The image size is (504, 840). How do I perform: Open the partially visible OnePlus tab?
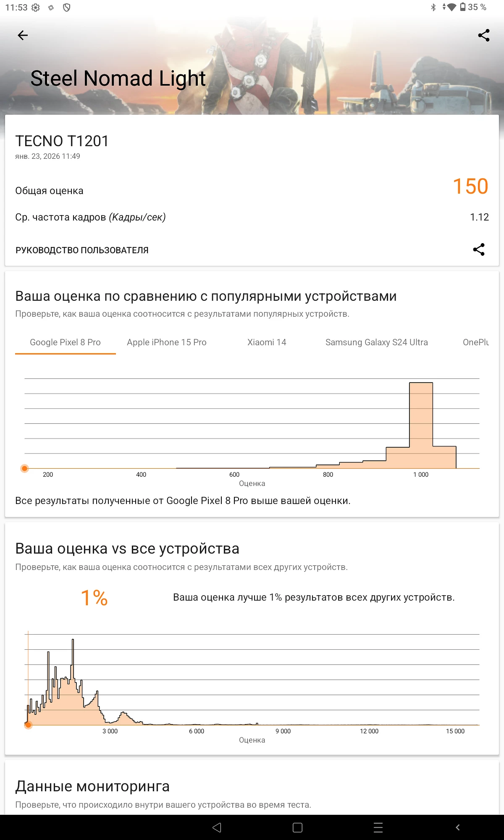[475, 342]
